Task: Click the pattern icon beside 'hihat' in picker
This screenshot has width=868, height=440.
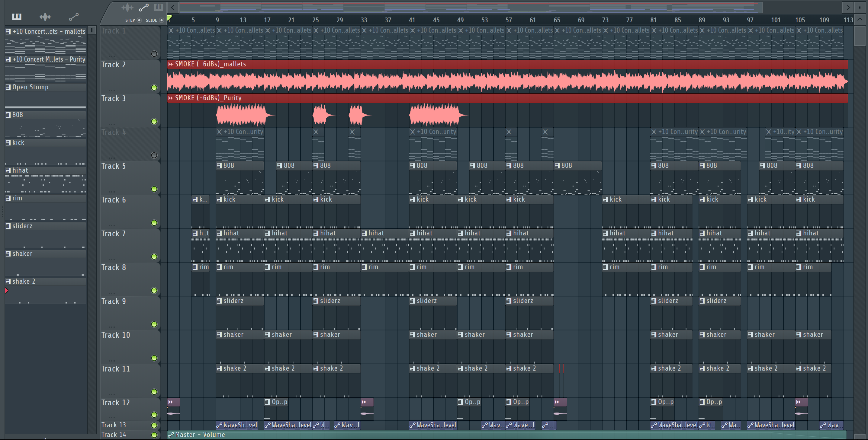Action: [x=8, y=170]
